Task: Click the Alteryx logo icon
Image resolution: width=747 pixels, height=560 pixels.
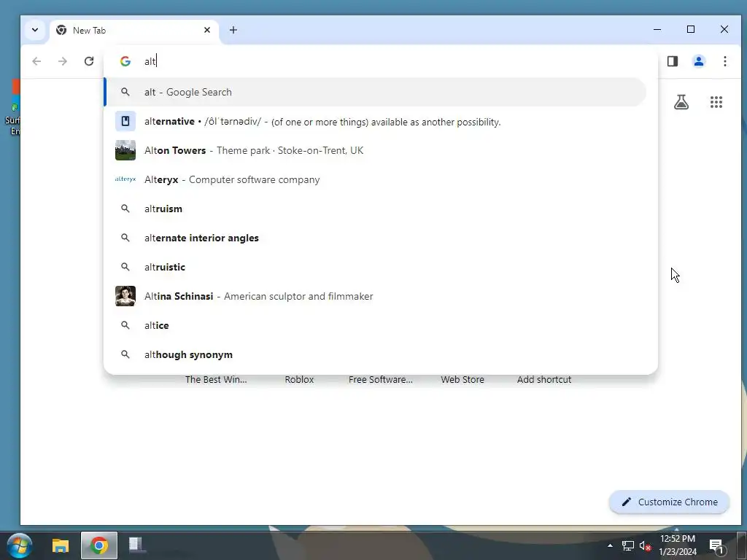Action: pos(125,179)
